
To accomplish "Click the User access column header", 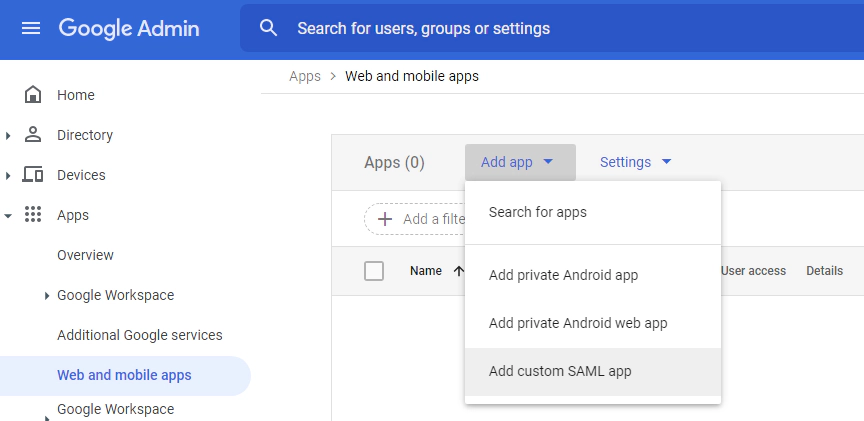I will (x=753, y=271).
